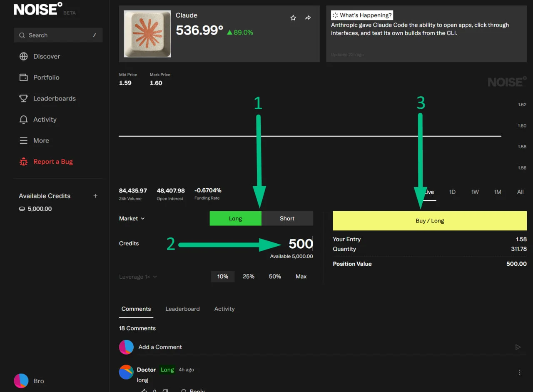
Task: Open Discover from the globe icon
Action: point(24,56)
